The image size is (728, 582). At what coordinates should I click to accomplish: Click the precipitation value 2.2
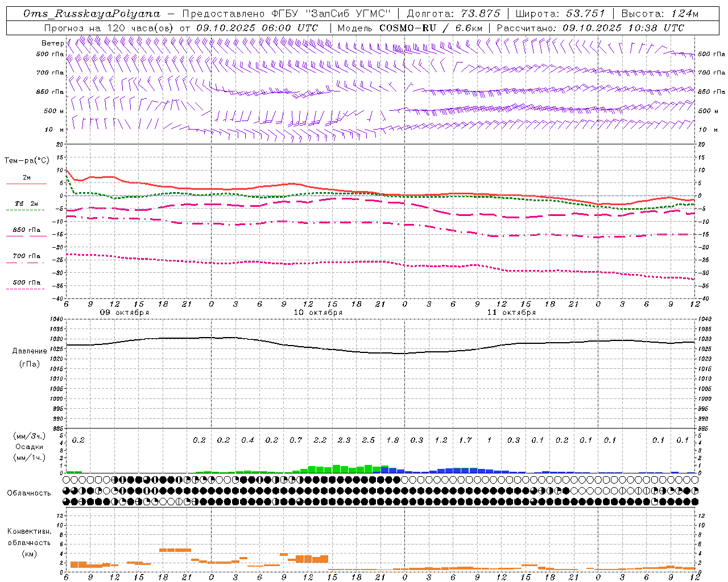click(320, 440)
